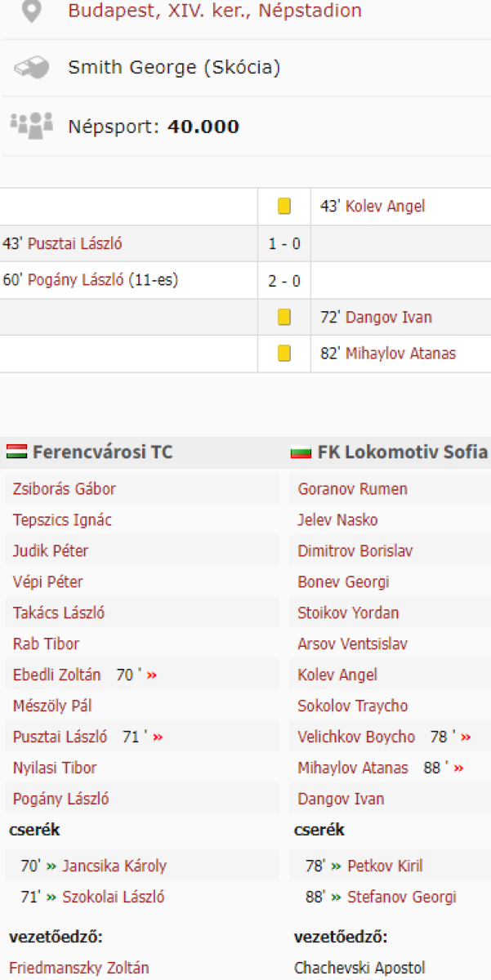Open Goranov Rumen's player page
Screen dimensions: 491x980
click(352, 489)
